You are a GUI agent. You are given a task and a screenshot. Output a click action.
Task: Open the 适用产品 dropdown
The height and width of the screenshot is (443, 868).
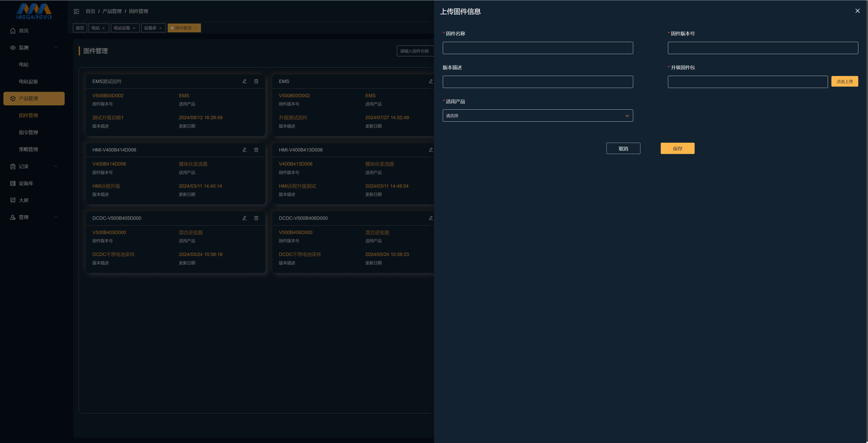[x=538, y=116]
